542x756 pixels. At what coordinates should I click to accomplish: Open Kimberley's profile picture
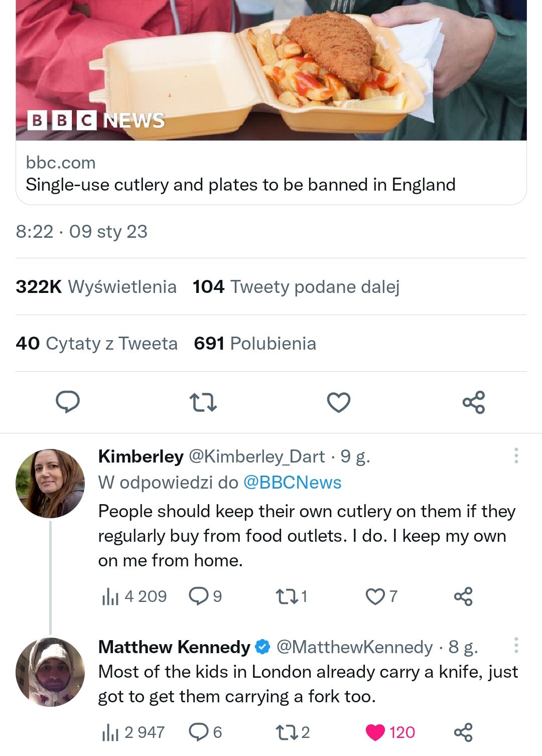click(50, 484)
